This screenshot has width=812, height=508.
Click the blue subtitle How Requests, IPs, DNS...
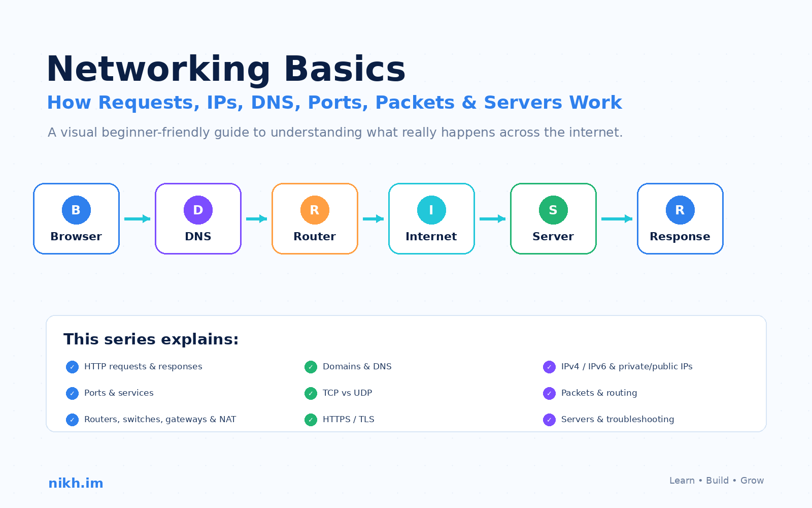coord(334,103)
